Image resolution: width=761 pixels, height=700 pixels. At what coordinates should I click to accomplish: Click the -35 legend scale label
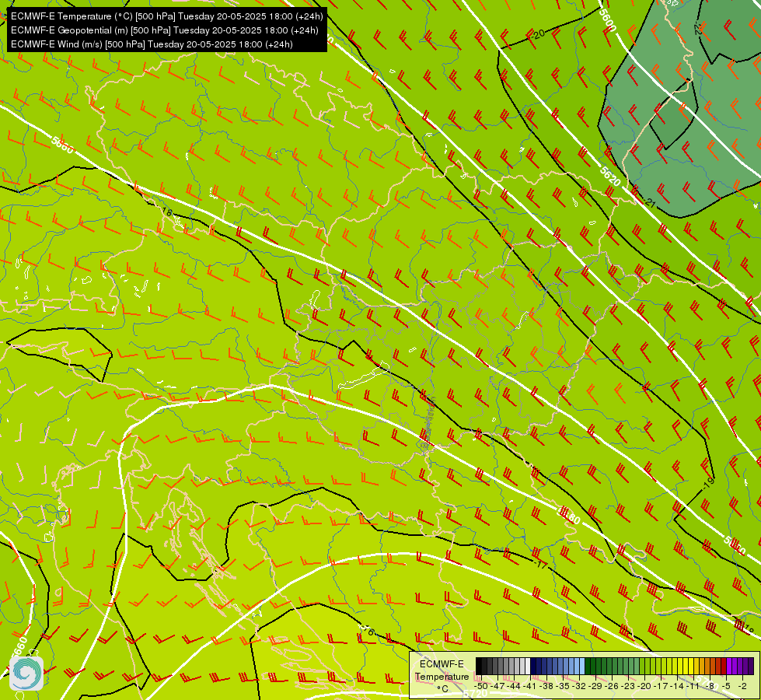[563, 687]
